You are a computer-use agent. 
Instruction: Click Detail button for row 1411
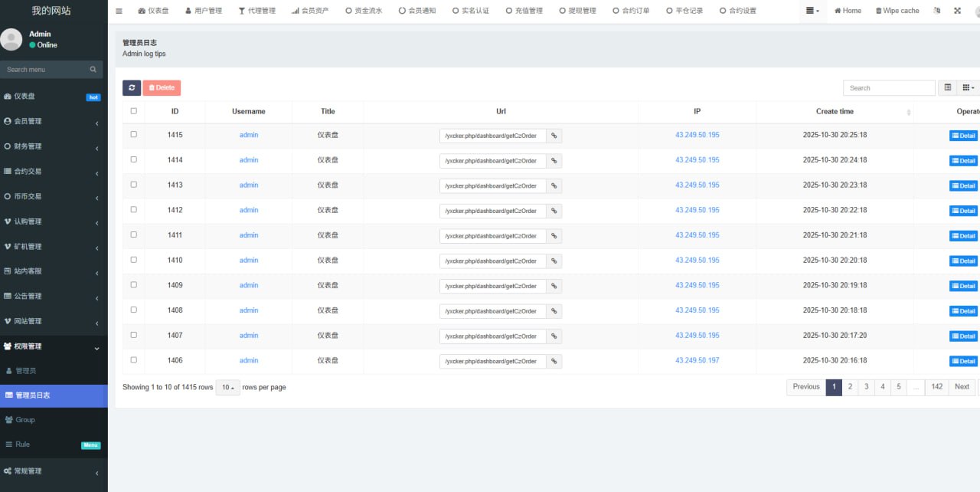click(963, 236)
